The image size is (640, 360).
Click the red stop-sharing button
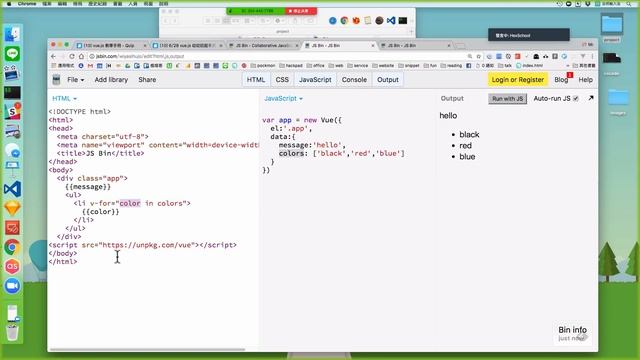pos(301,11)
